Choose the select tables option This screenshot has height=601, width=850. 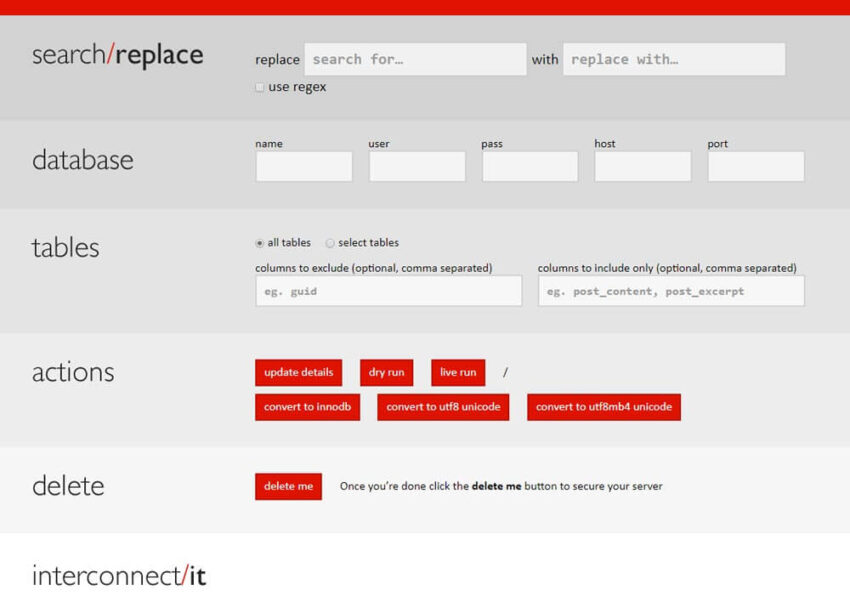pyautogui.click(x=330, y=242)
